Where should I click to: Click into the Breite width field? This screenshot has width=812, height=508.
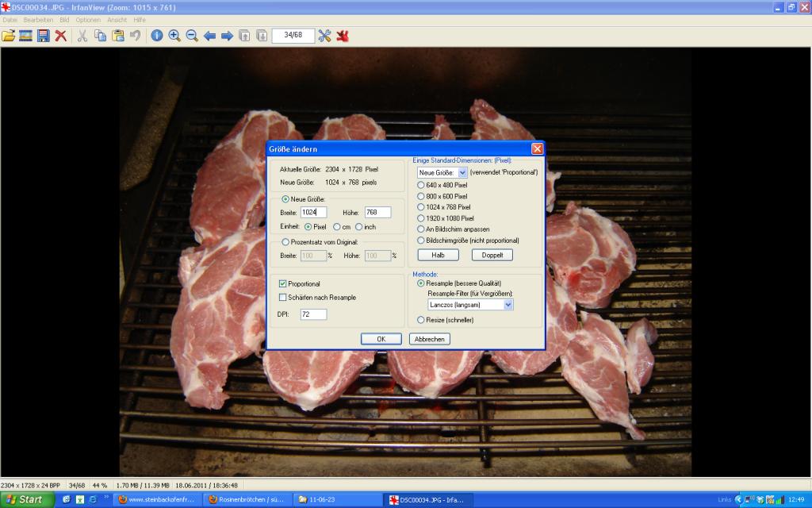(x=313, y=212)
